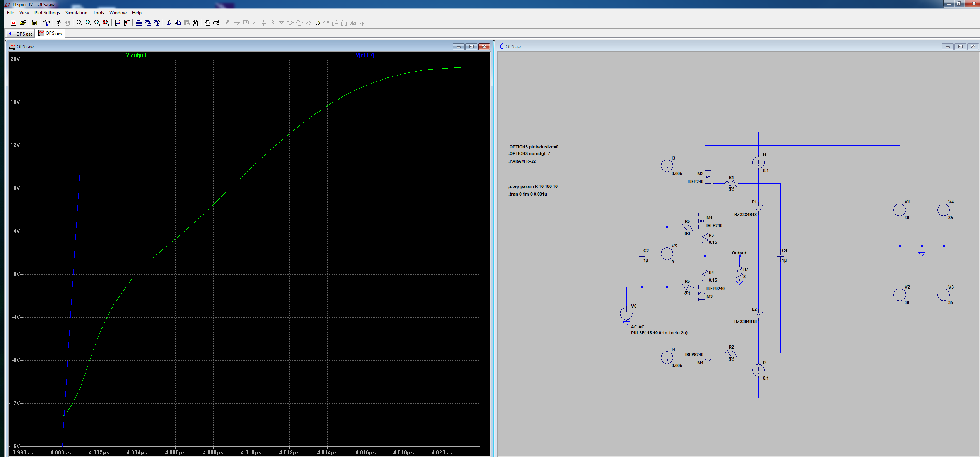Click the V(n007) trace label
Screen dimensions: 980x457
pos(365,55)
